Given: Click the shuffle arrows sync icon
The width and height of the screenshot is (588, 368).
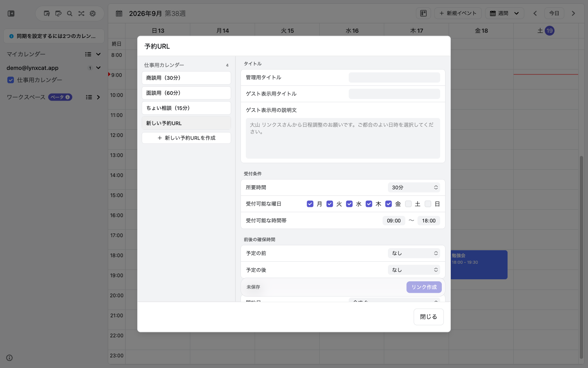Looking at the screenshot, I should (x=81, y=13).
